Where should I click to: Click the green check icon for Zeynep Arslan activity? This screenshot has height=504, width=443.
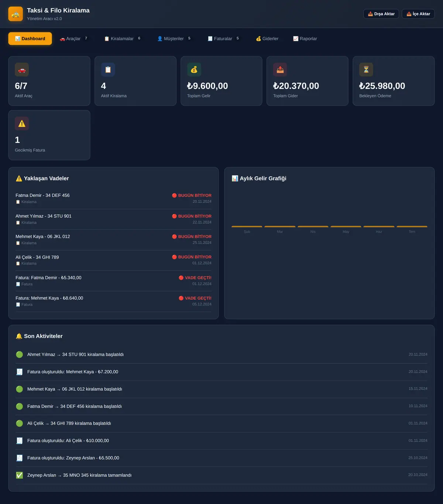pyautogui.click(x=20, y=475)
